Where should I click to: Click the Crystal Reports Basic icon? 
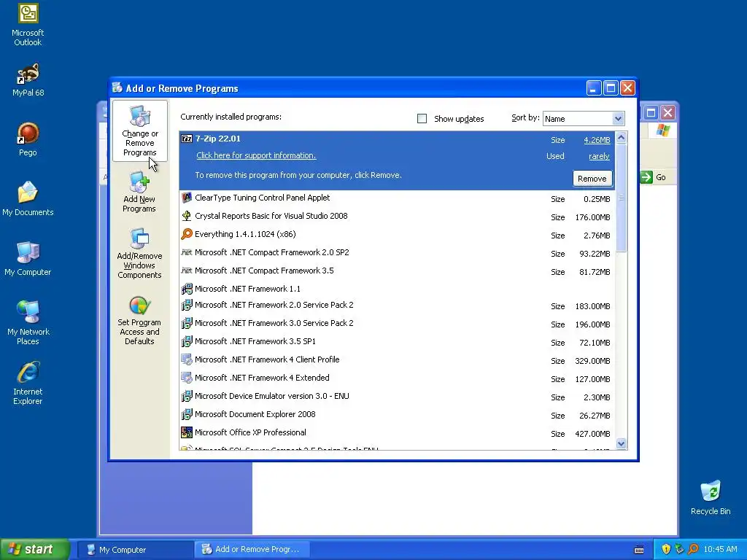pyautogui.click(x=187, y=216)
